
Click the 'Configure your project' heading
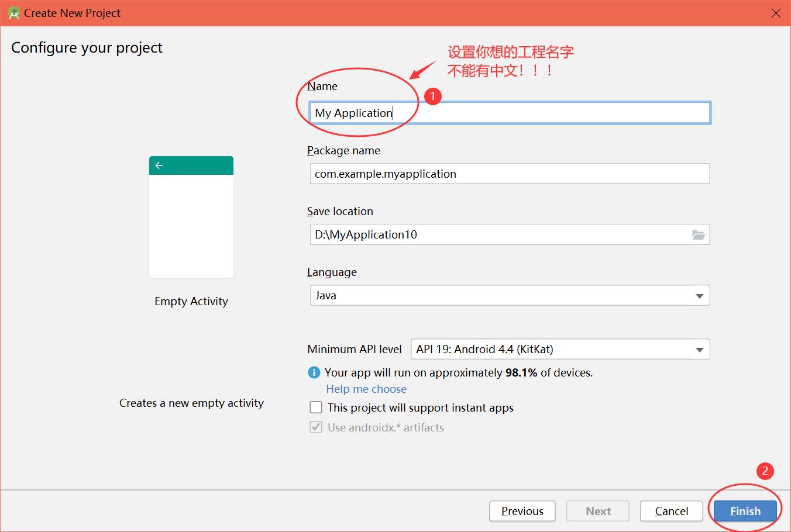coord(87,48)
